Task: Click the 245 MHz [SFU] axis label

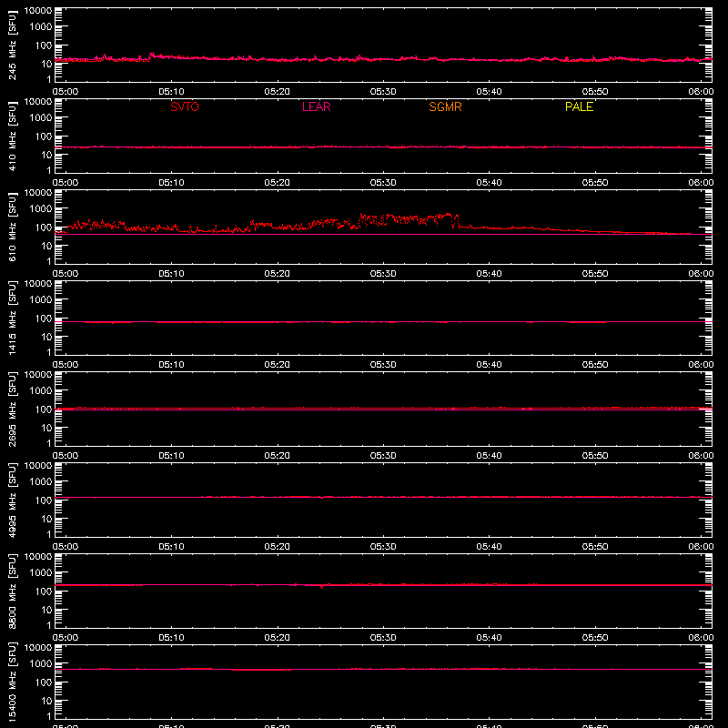Action: pos(12,45)
